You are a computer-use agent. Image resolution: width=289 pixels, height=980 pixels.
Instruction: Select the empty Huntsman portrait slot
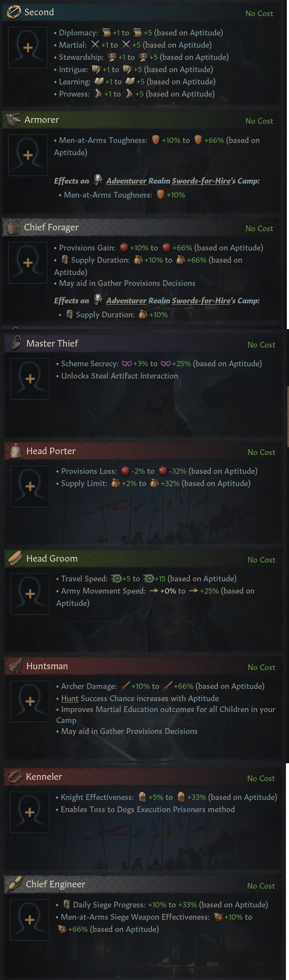30,701
